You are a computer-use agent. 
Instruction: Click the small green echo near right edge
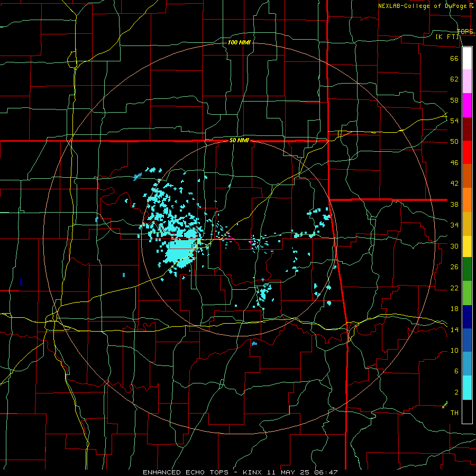pos(445,405)
